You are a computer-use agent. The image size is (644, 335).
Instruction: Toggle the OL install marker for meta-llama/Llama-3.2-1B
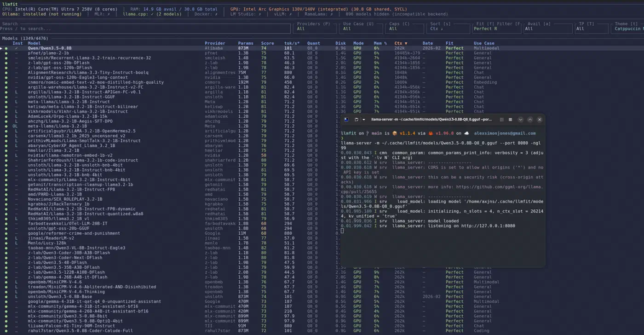(15, 126)
